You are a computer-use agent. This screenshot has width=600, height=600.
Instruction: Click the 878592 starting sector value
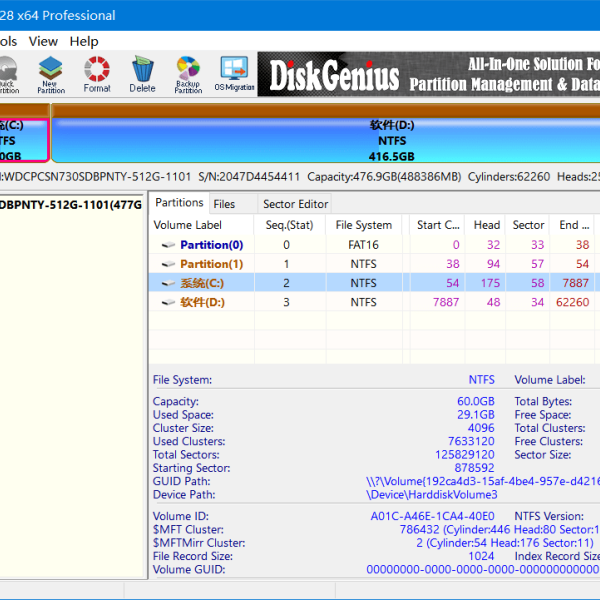coord(474,468)
